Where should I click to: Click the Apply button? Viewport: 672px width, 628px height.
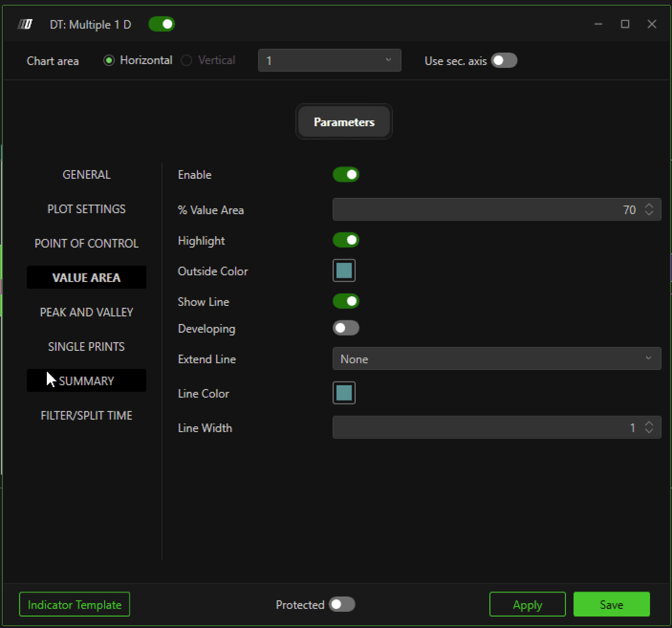coord(527,604)
